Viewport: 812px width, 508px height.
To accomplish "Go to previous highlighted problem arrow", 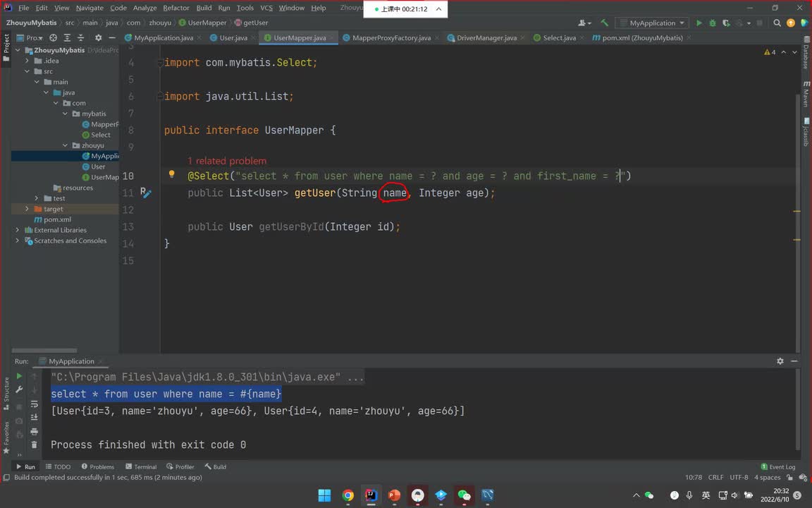I will (784, 52).
